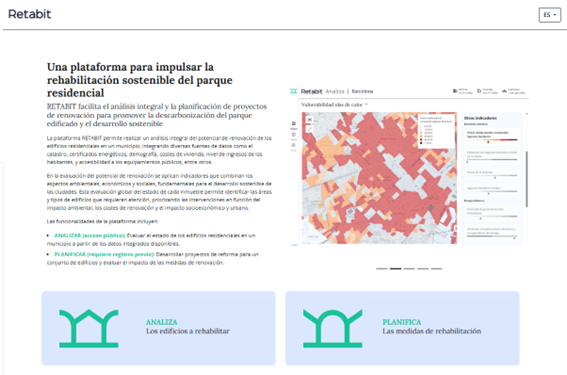Open the PLANIFICA Las medidas de rehabilitación card

[402, 328]
